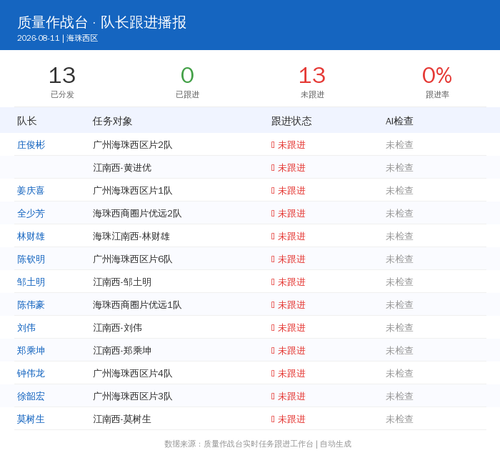Select the task object 江南西-郑秉坤

tap(122, 351)
